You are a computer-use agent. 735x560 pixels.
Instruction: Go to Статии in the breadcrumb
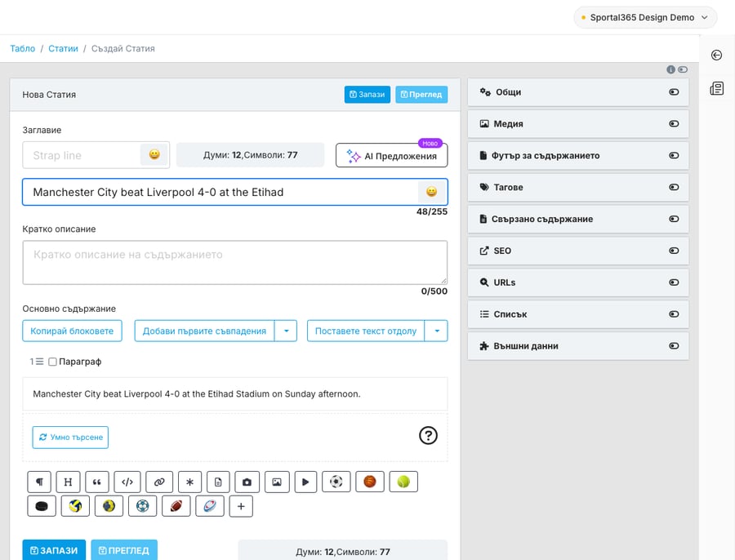(63, 48)
